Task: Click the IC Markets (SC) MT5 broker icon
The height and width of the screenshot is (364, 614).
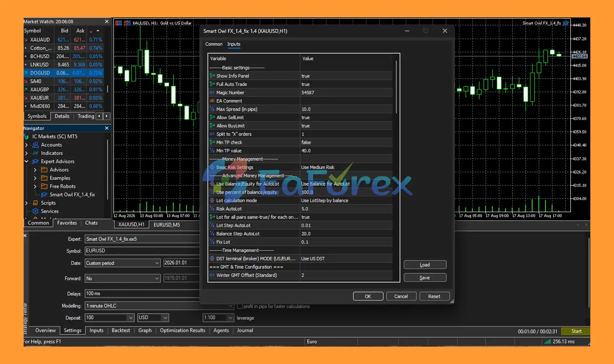Action: pos(26,136)
